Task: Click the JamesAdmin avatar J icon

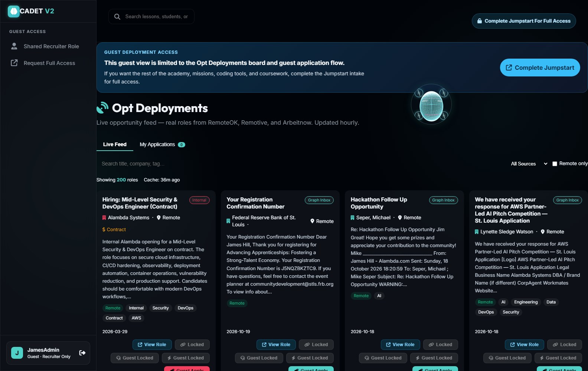Action: [x=17, y=353]
